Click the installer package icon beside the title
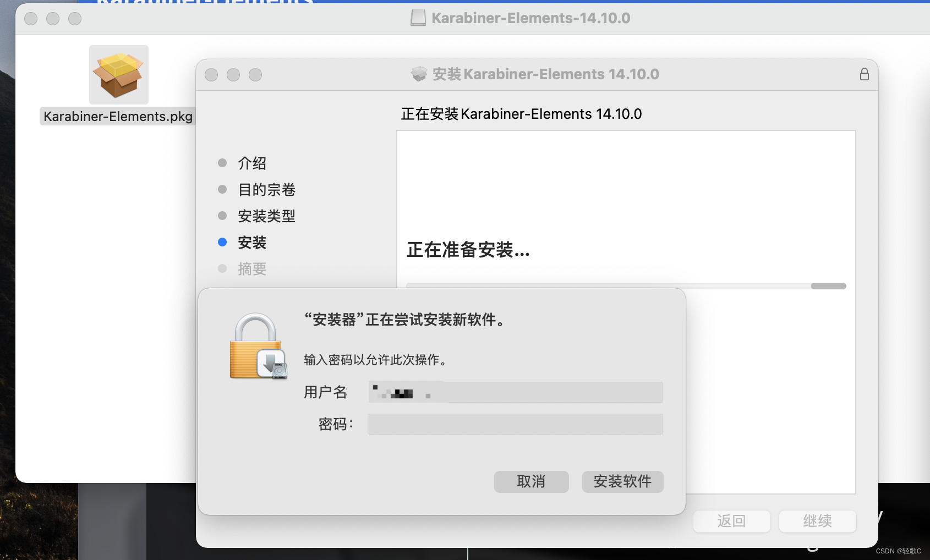 [419, 74]
